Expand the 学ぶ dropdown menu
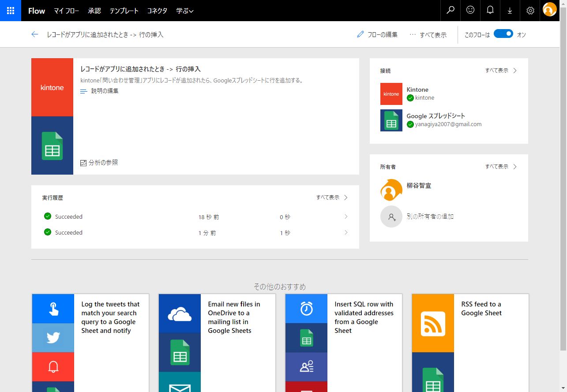567x392 pixels. point(184,11)
